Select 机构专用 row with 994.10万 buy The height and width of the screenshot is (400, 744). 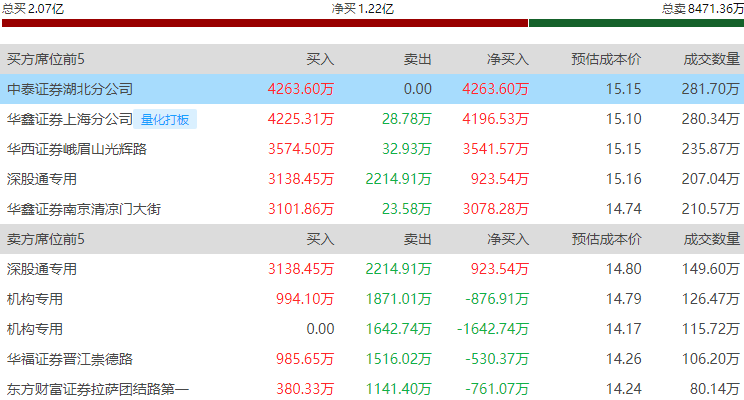pyautogui.click(x=35, y=299)
